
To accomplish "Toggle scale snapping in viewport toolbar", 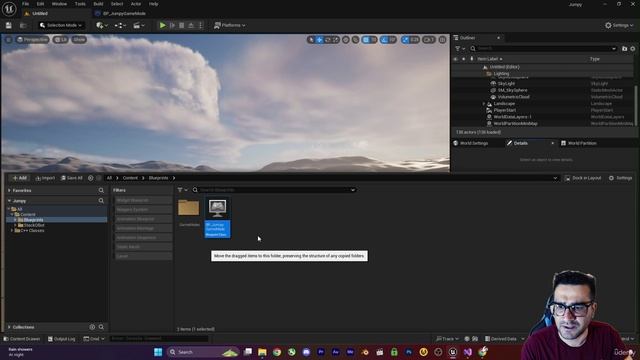I will 405,40.
